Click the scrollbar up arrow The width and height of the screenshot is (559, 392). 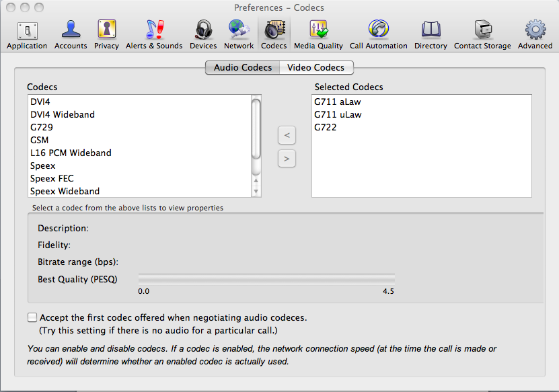[256, 181]
